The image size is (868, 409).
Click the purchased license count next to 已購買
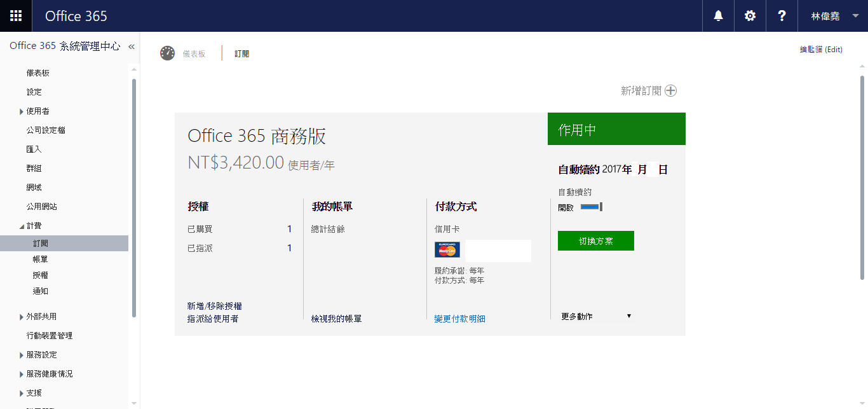click(289, 229)
